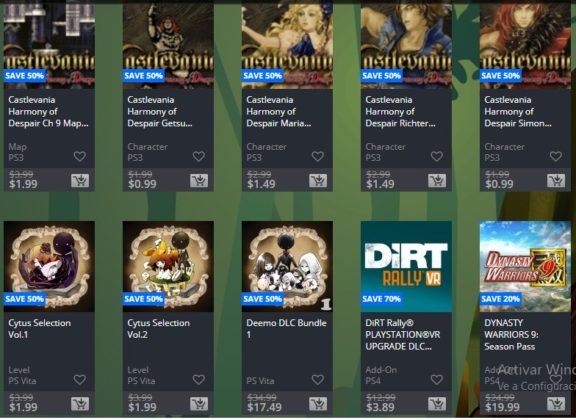This screenshot has width=576, height=420.
Task: Add Cytus Selection Vol.2 to cart
Action: (199, 404)
